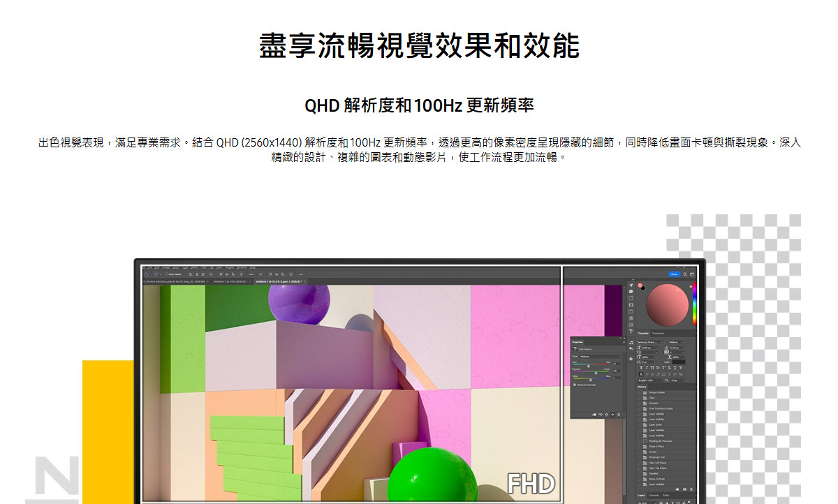Image resolution: width=838 pixels, height=504 pixels.
Task: Switch to the Paths panel tab
Action: (x=666, y=496)
